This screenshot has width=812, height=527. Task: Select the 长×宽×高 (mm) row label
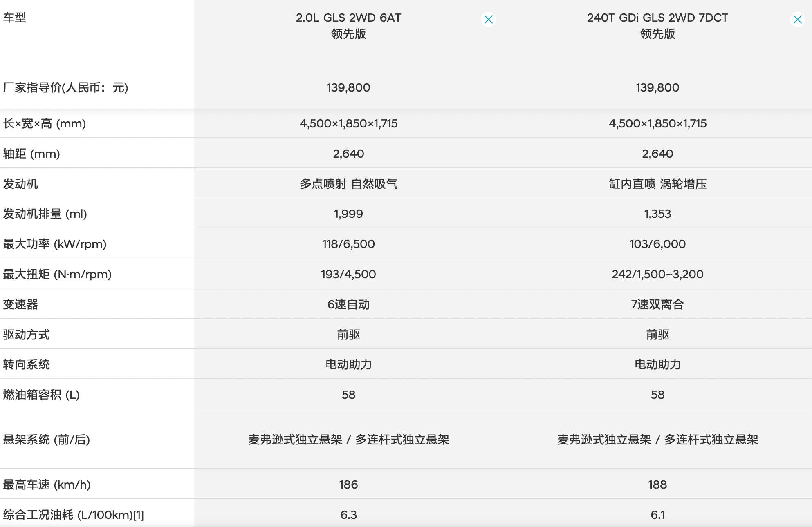click(x=45, y=123)
